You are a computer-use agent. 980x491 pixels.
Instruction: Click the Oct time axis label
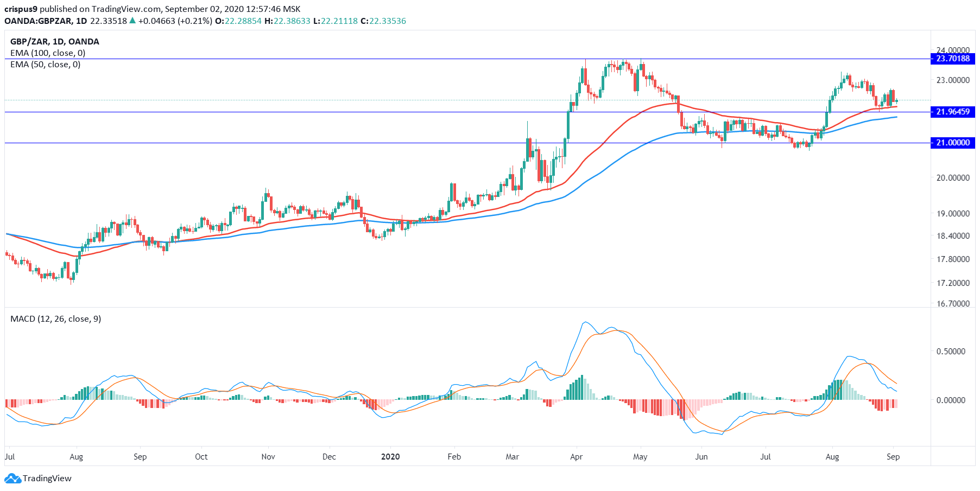201,457
